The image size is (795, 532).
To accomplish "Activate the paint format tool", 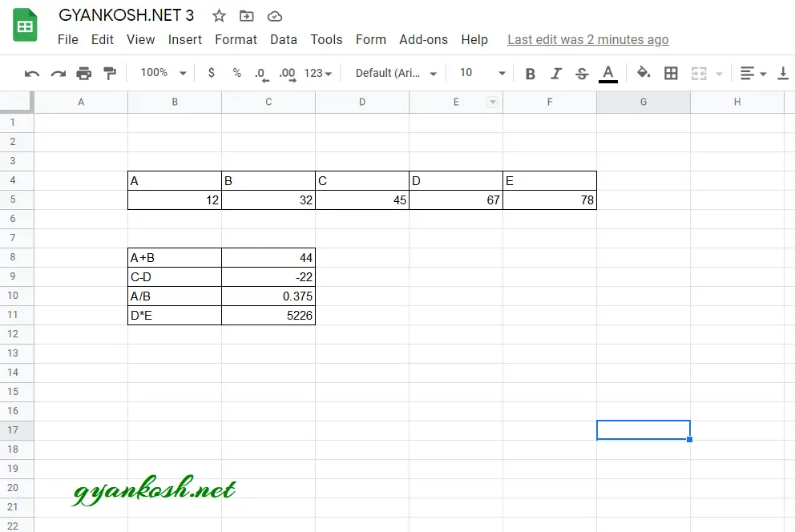I will (x=110, y=74).
